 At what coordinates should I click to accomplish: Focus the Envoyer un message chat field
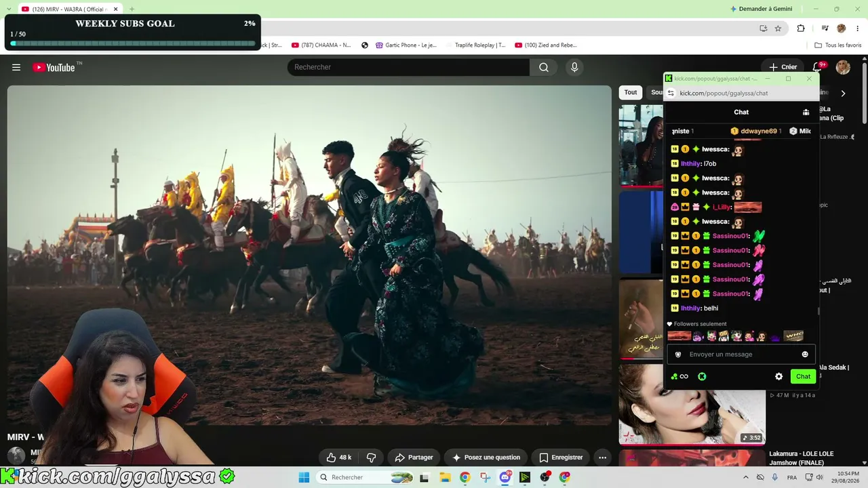[x=741, y=354]
